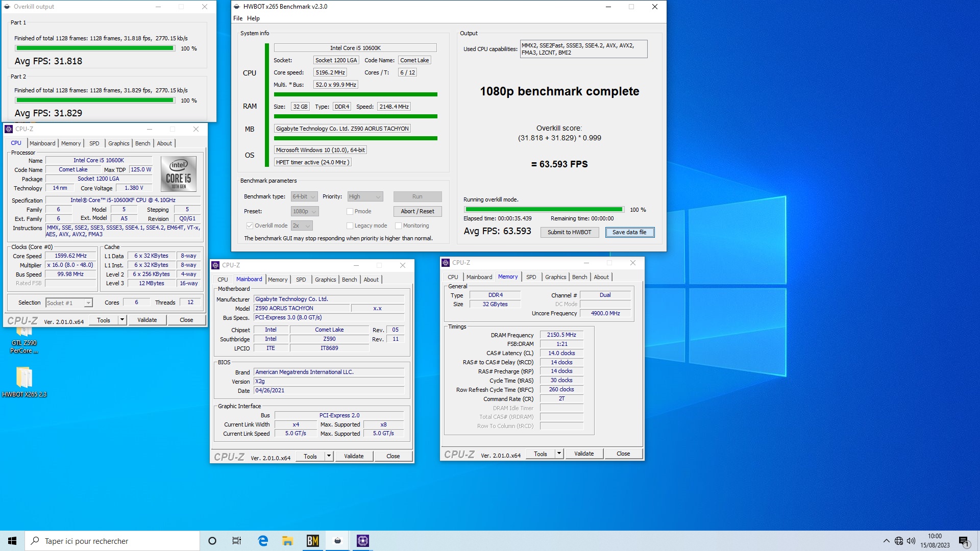Click the overkill mode 100% progress bar
Image resolution: width=980 pixels, height=551 pixels.
pyautogui.click(x=544, y=210)
